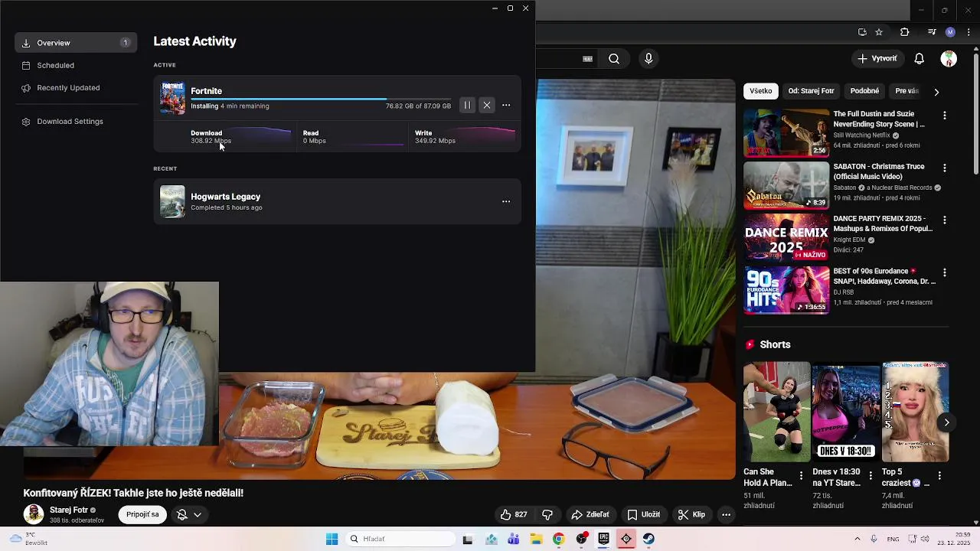The height and width of the screenshot is (551, 980).
Task: Cancel the Fortnite installation with X icon
Action: pyautogui.click(x=487, y=105)
